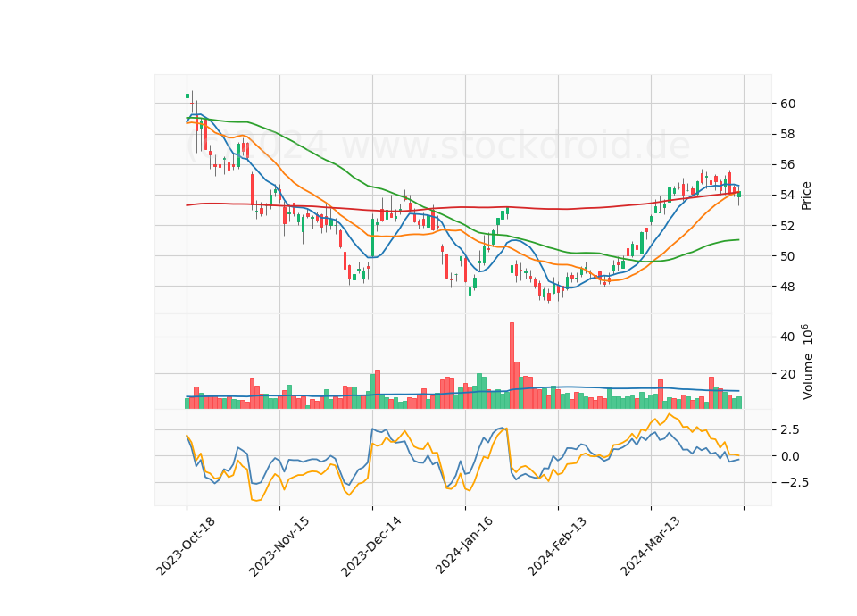The height and width of the screenshot is (616, 857).
Task: Click the 50 price axis value
Action: tap(787, 256)
